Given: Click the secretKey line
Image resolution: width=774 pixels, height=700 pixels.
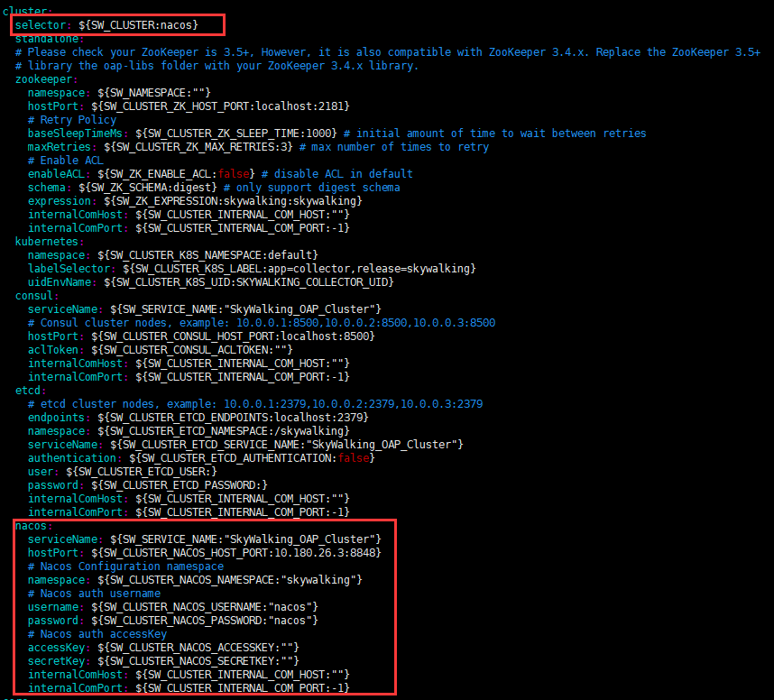Looking at the screenshot, I should coord(163,661).
